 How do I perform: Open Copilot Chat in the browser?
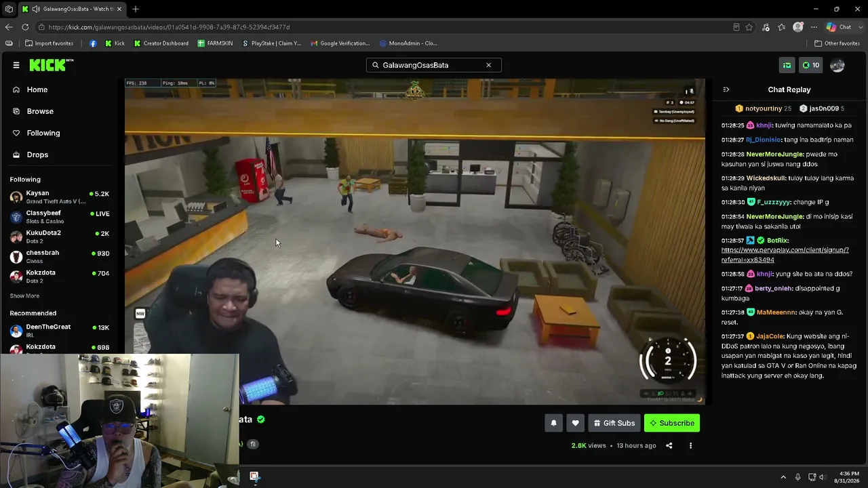[839, 27]
